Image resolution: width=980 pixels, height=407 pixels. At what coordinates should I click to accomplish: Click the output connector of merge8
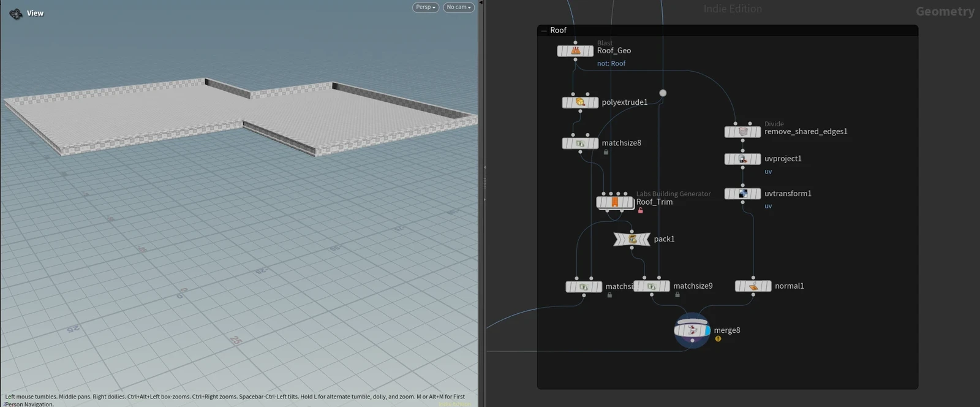pyautogui.click(x=692, y=339)
